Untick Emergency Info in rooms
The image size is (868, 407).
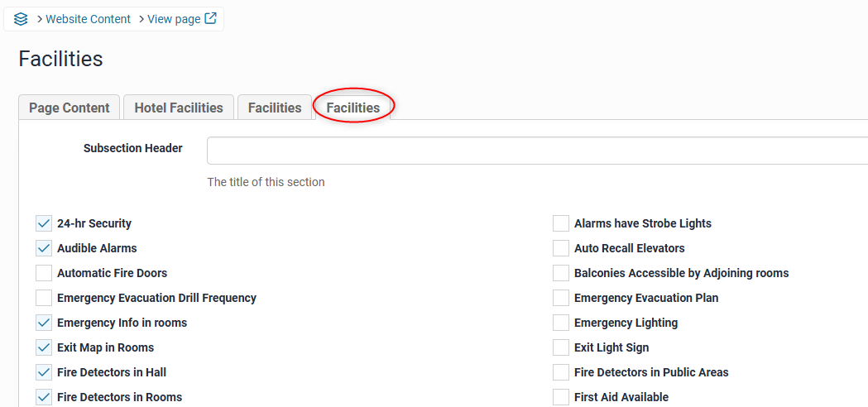[x=44, y=323]
